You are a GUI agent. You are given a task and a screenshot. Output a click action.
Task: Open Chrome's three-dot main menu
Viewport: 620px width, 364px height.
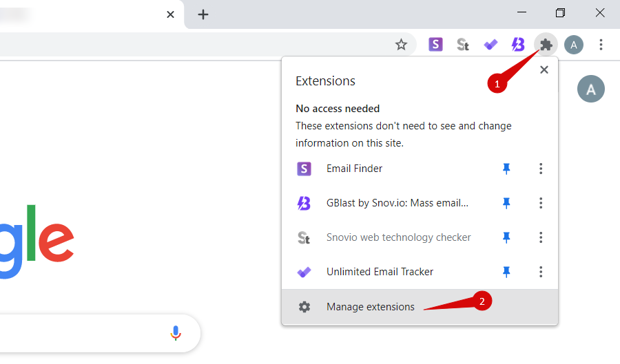pyautogui.click(x=601, y=45)
